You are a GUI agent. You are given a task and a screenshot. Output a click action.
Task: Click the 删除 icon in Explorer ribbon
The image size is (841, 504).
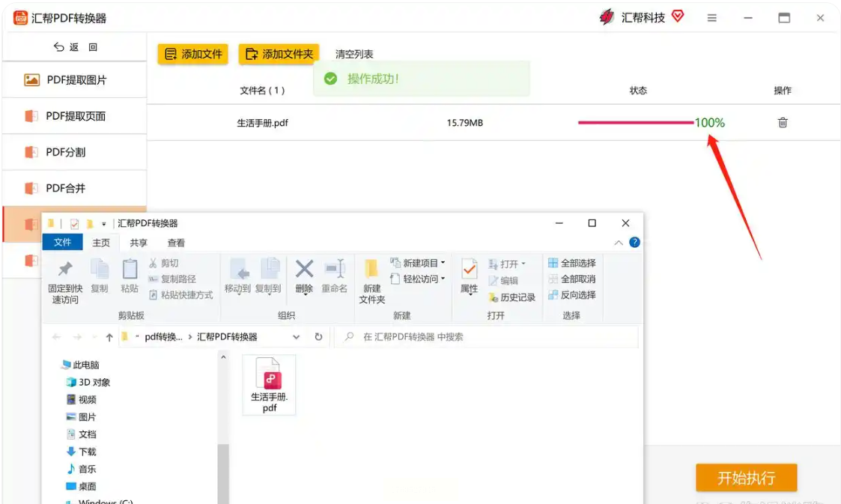click(304, 276)
